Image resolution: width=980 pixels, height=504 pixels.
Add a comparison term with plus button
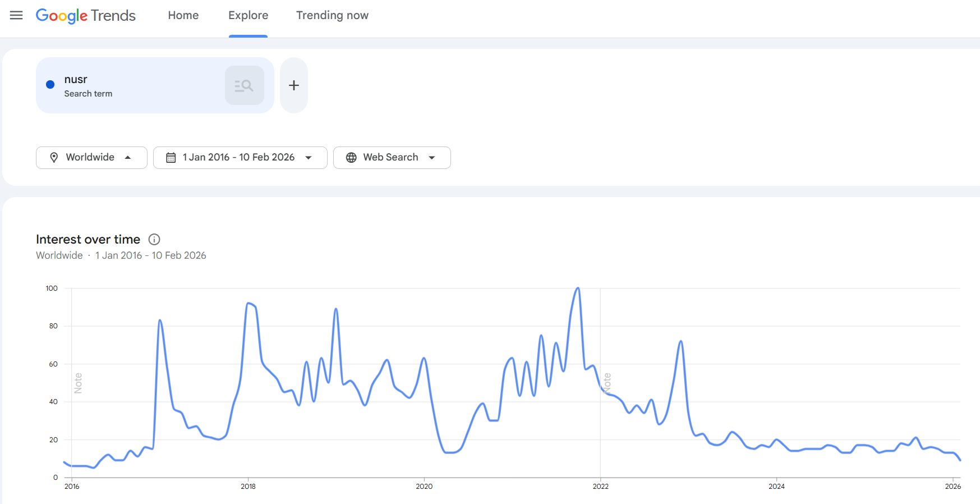(x=293, y=85)
